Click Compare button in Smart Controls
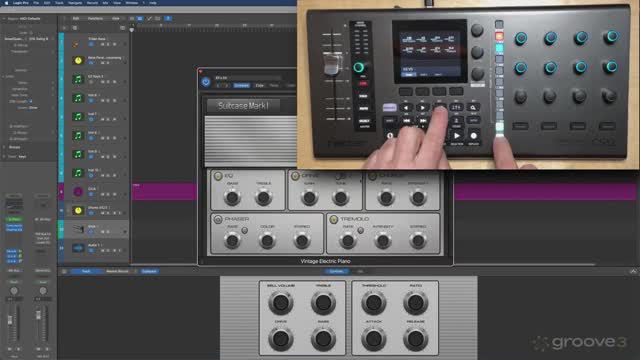 [x=149, y=271]
